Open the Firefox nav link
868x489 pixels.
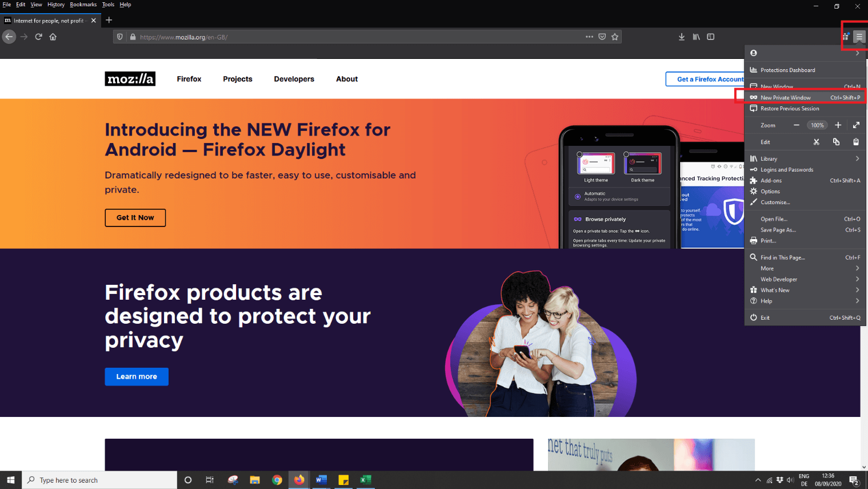pos(189,79)
